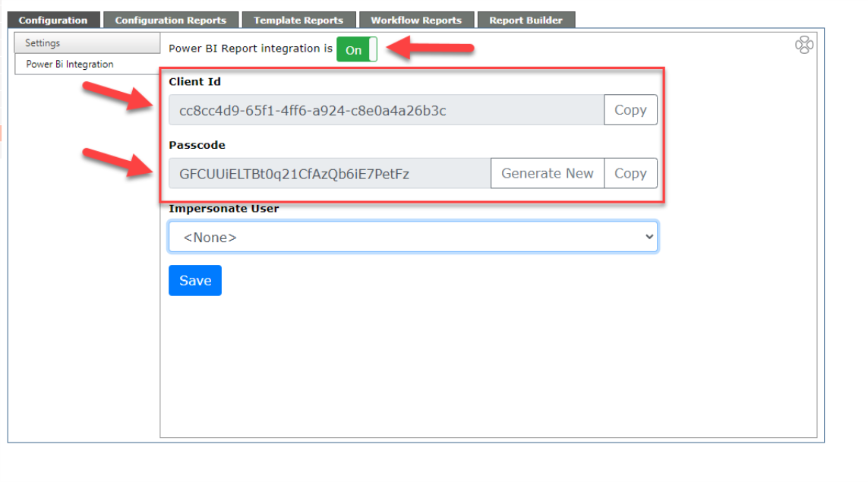Generate New passcode
Viewport: 868px width, 482px height.
pyautogui.click(x=547, y=173)
